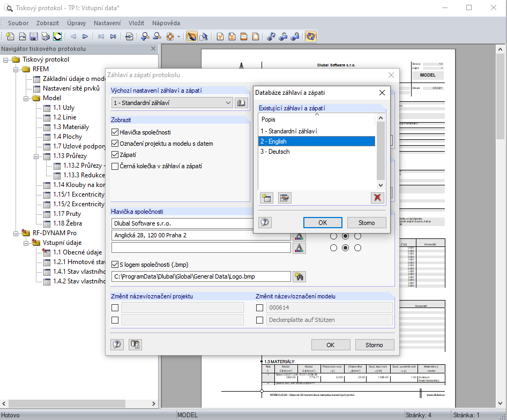Screen dimensions: 507x420
Task: Click the navigator horizontal scrollbar
Action: click(x=66, y=403)
